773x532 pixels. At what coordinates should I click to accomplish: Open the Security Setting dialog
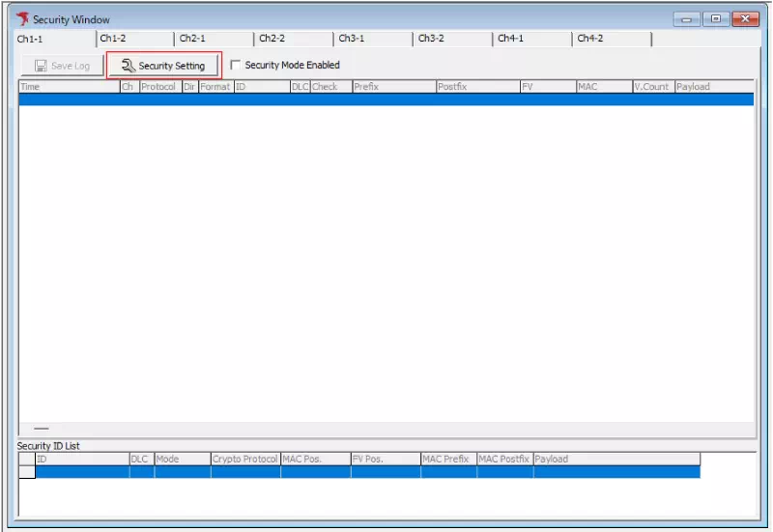pyautogui.click(x=163, y=66)
